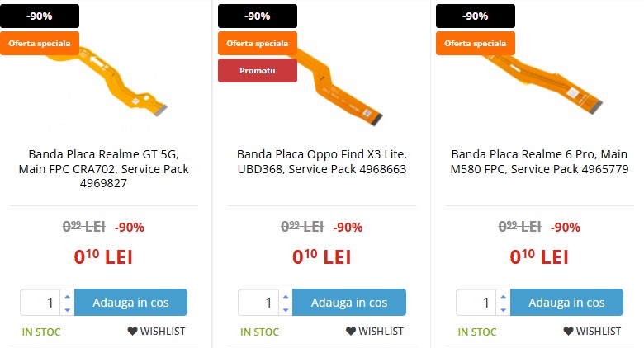The width and height of the screenshot is (644, 348).
Task: Click the Oppo Find X3 Lite wishlist heart
Action: tap(350, 332)
